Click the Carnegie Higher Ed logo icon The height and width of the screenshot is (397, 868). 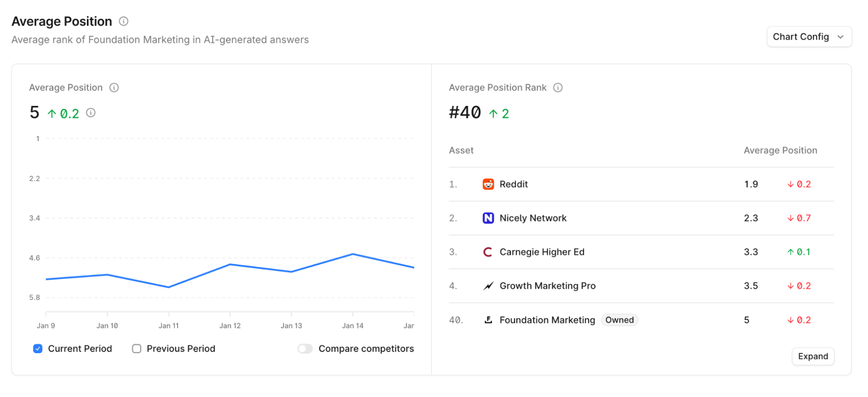488,252
